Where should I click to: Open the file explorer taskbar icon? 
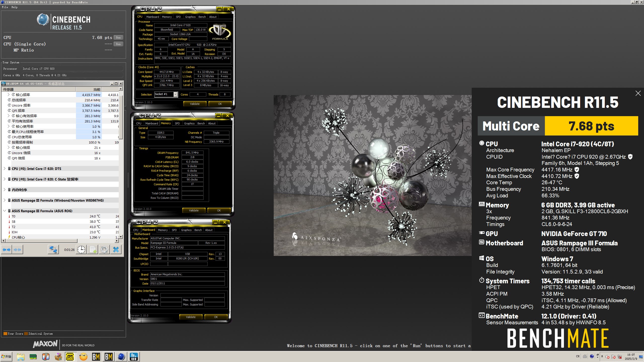tap(21, 357)
